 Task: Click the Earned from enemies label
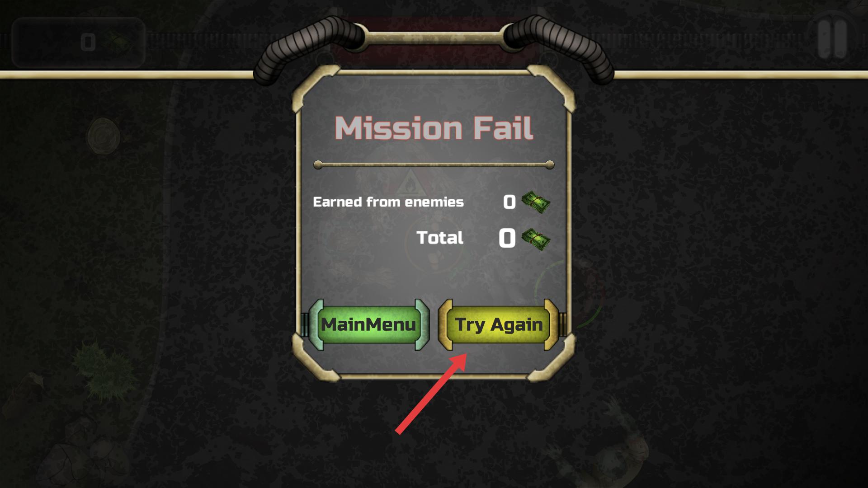[388, 202]
